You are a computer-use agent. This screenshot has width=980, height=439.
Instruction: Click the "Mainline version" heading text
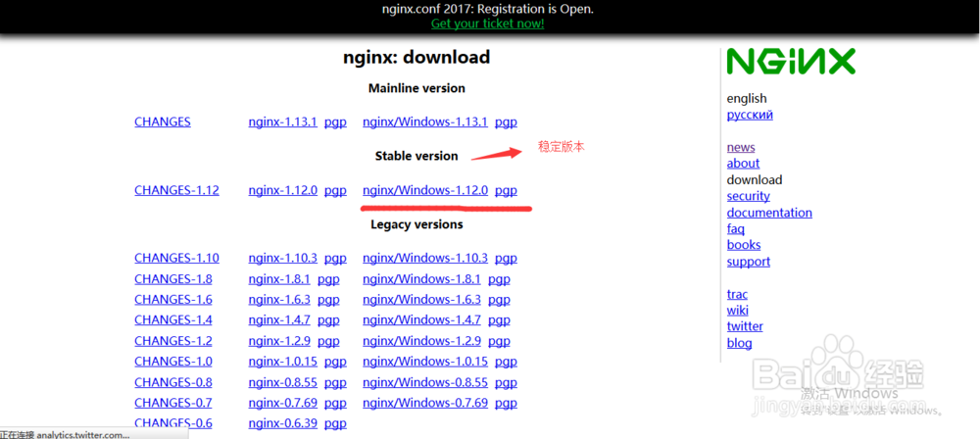[416, 88]
